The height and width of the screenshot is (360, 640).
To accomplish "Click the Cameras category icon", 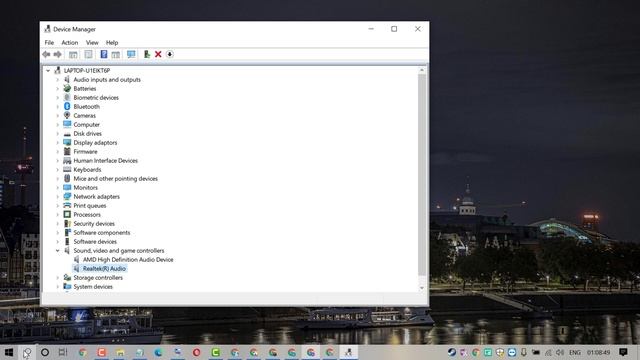I will pos(67,116).
